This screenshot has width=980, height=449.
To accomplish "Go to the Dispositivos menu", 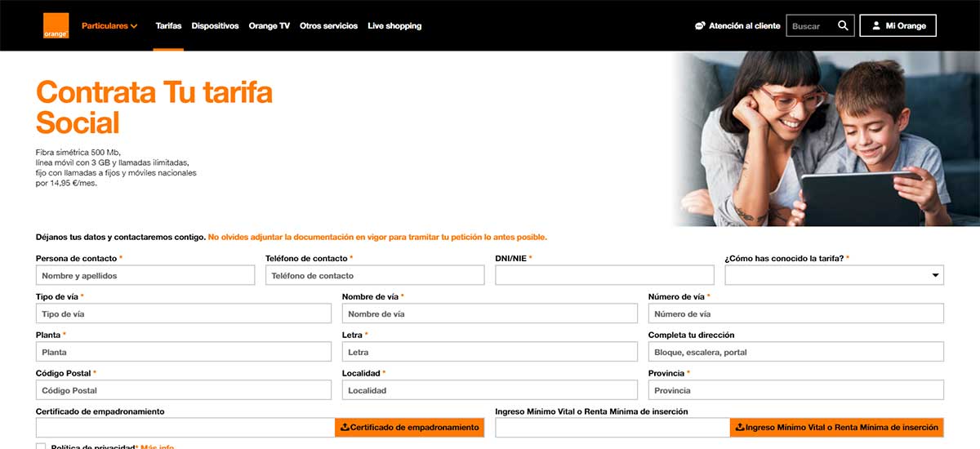I will click(x=215, y=26).
